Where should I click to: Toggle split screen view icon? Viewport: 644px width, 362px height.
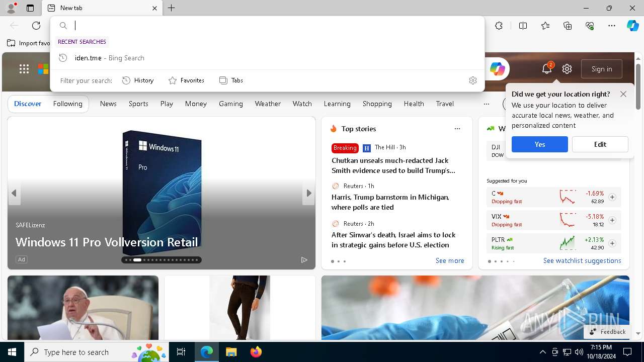(x=523, y=26)
